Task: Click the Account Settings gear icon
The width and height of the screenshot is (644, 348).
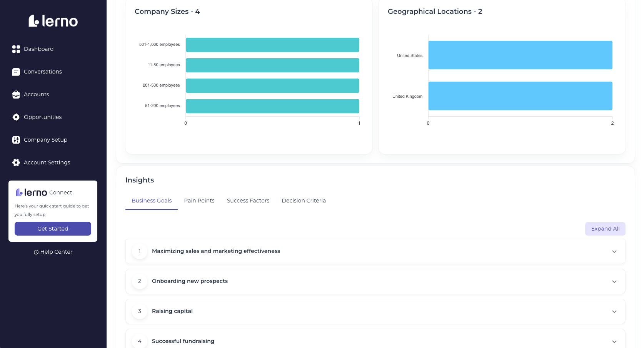Action: coord(16,163)
